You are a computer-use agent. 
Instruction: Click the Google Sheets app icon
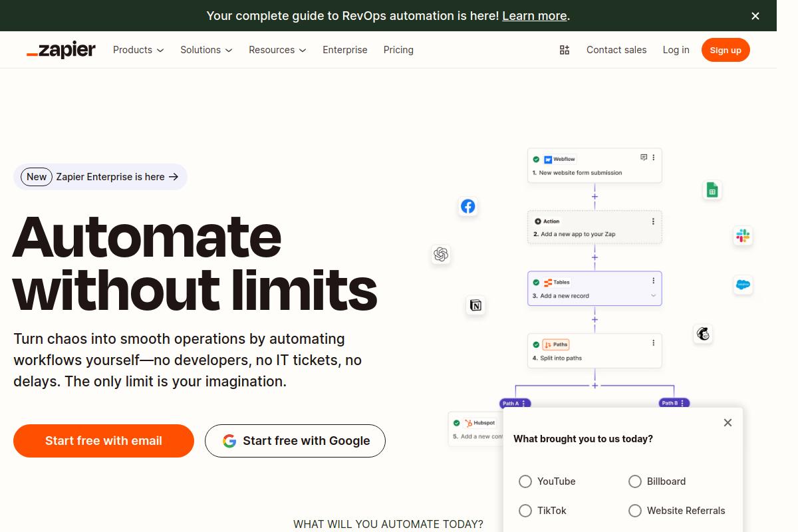(x=712, y=190)
